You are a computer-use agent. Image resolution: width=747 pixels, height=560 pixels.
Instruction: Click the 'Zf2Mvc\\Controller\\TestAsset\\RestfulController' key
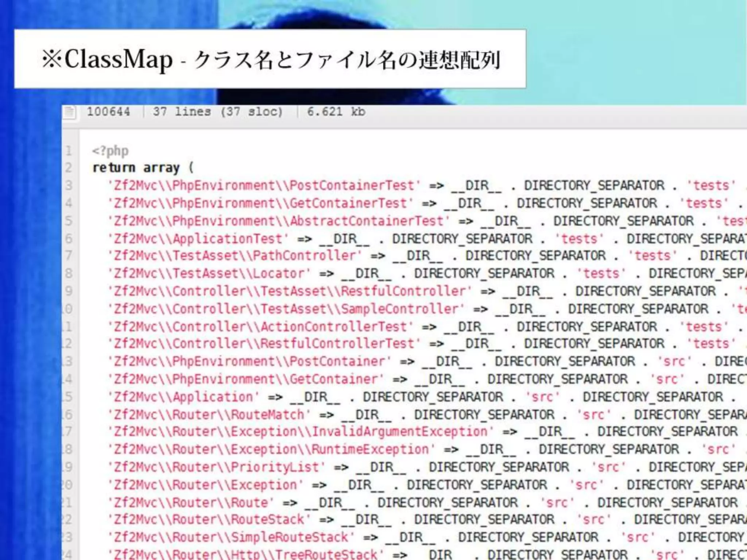pos(290,291)
